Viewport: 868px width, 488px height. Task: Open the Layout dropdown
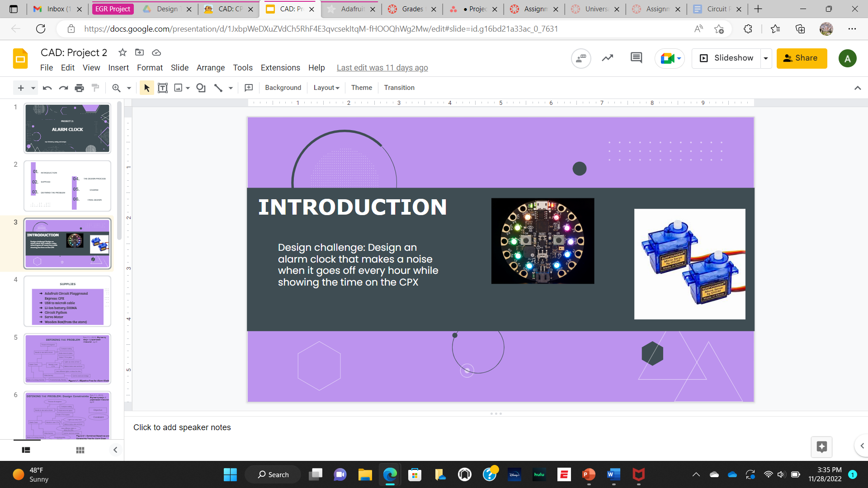326,88
